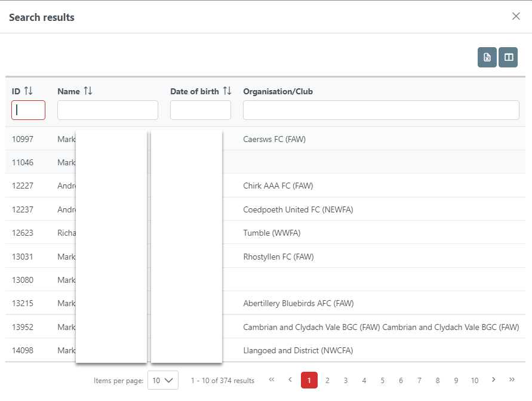The image size is (532, 401).
Task: Open the Items per page dropdown
Action: point(162,380)
